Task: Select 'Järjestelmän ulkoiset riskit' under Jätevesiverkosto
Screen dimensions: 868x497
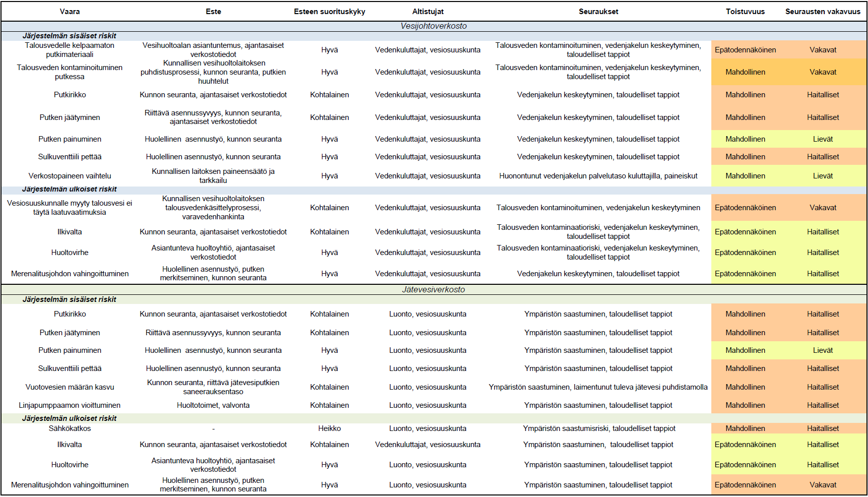Action: pyautogui.click(x=69, y=418)
